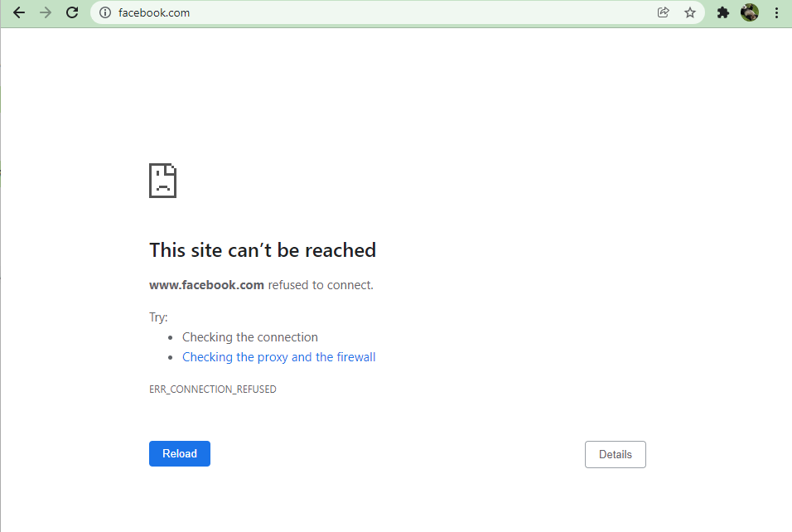
Task: Bookmark this tab with the star icon
Action: pos(690,12)
